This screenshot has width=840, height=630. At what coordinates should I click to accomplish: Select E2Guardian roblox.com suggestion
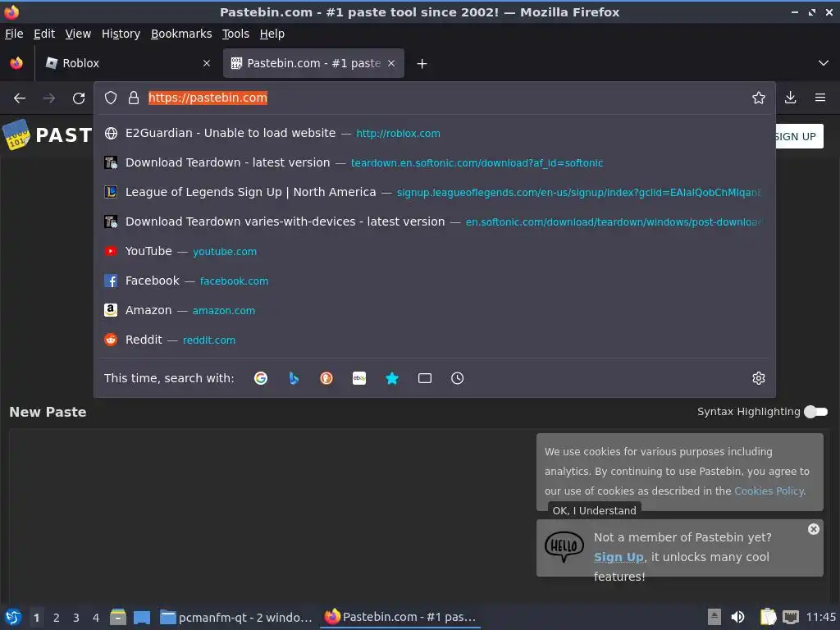click(435, 134)
